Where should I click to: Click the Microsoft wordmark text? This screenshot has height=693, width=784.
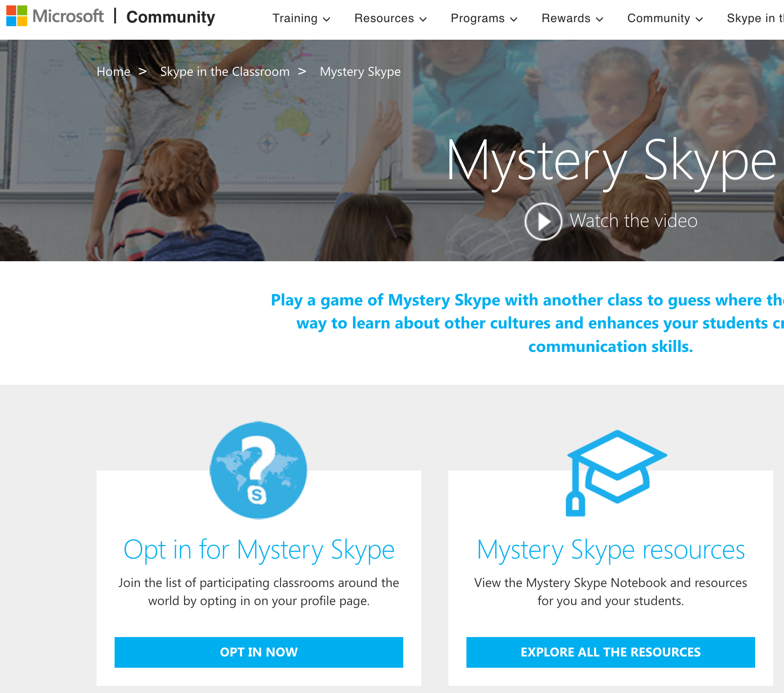coord(68,16)
